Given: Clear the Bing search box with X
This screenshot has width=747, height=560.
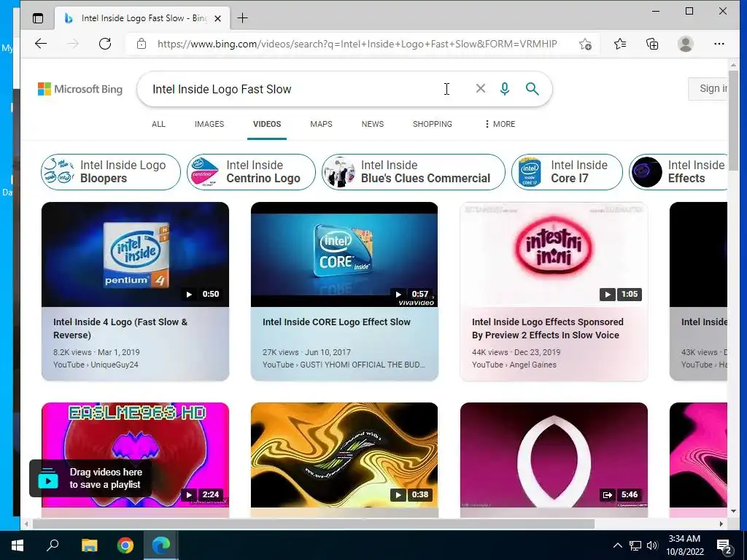Looking at the screenshot, I should pyautogui.click(x=481, y=88).
